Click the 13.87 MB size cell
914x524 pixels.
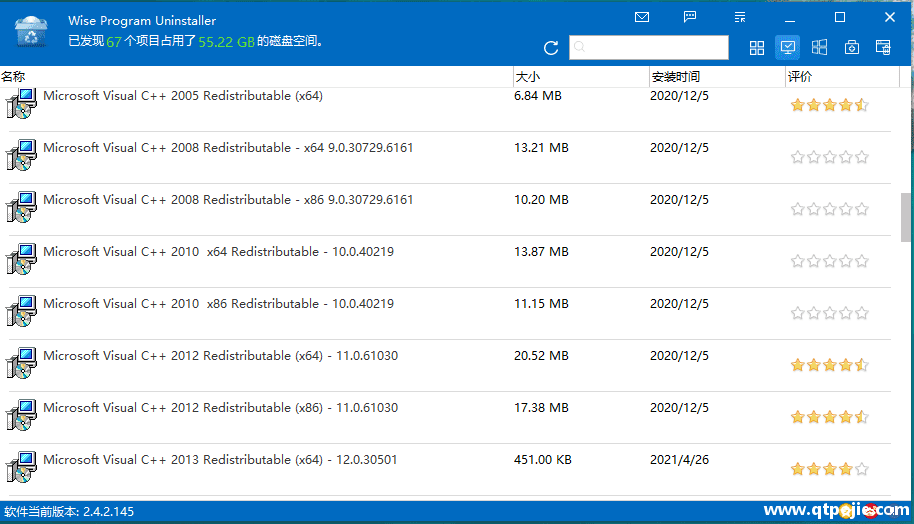pos(541,251)
